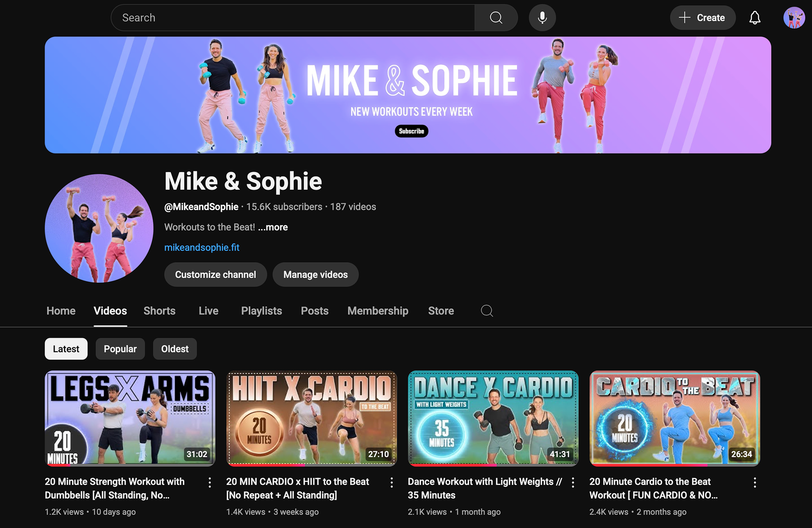
Task: Open title Dance Workout with Light Weights
Action: coord(485,488)
